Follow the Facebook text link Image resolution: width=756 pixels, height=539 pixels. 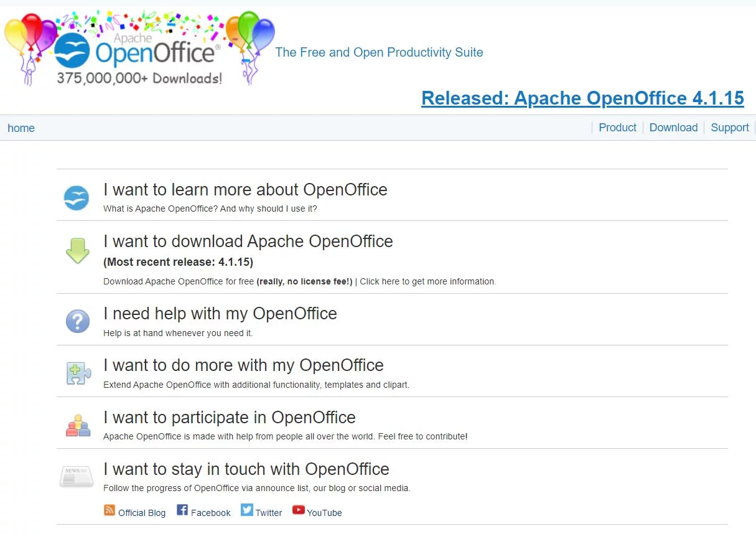pos(211,513)
